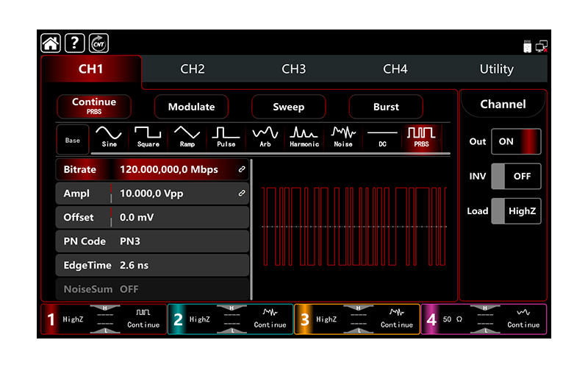The image size is (588, 368).
Task: Toggle the Load HighZ switch
Action: coord(516,211)
